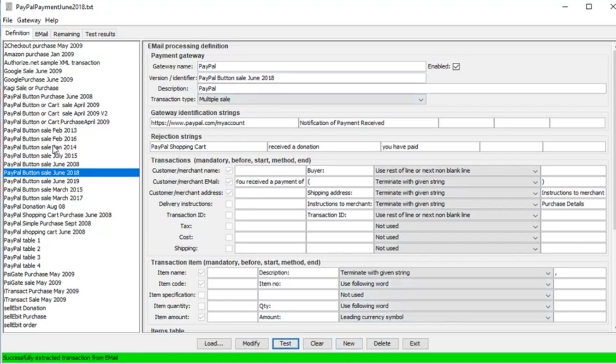Click the Gateway name input field
This screenshot has width=616, height=364.
312,66
